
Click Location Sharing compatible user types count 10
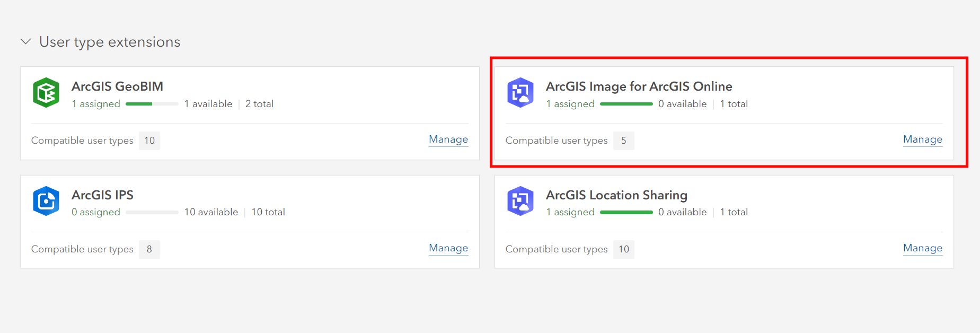pos(623,249)
